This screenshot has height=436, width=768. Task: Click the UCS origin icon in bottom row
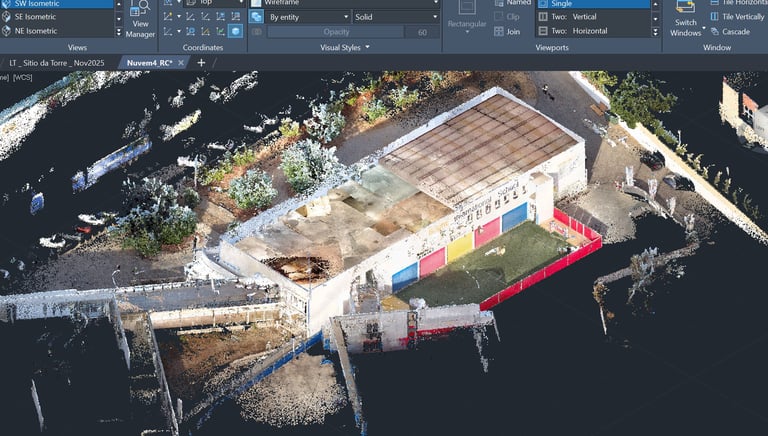(190, 31)
